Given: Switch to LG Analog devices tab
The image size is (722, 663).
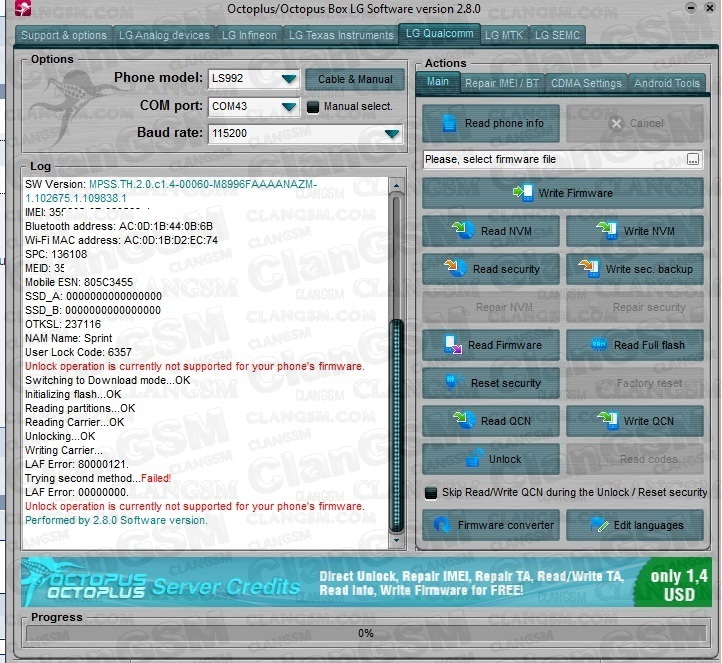Looking at the screenshot, I should click(164, 35).
